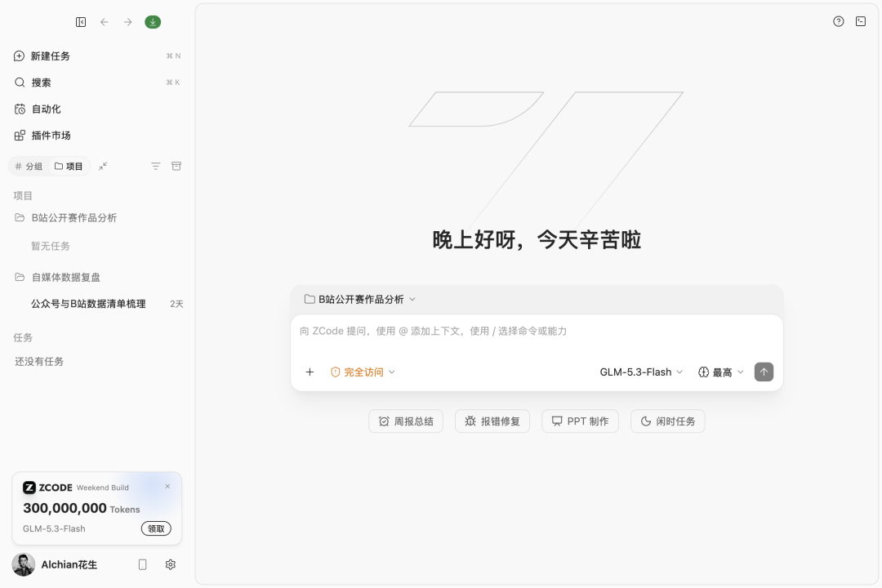Expand the B站公开赛作品分析 project selector
The height and width of the screenshot is (588, 882).
[360, 300]
